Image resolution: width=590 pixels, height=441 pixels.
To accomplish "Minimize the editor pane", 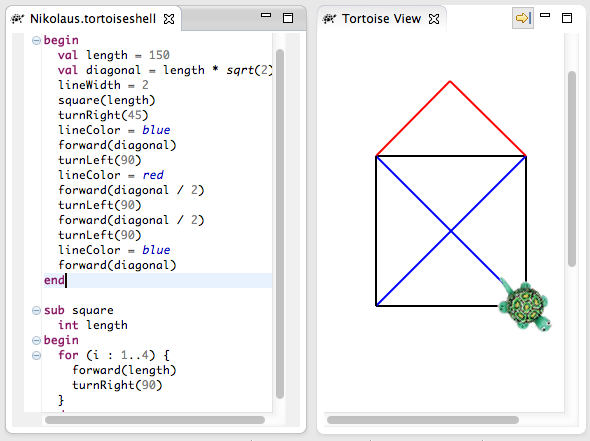I will pyautogui.click(x=266, y=15).
